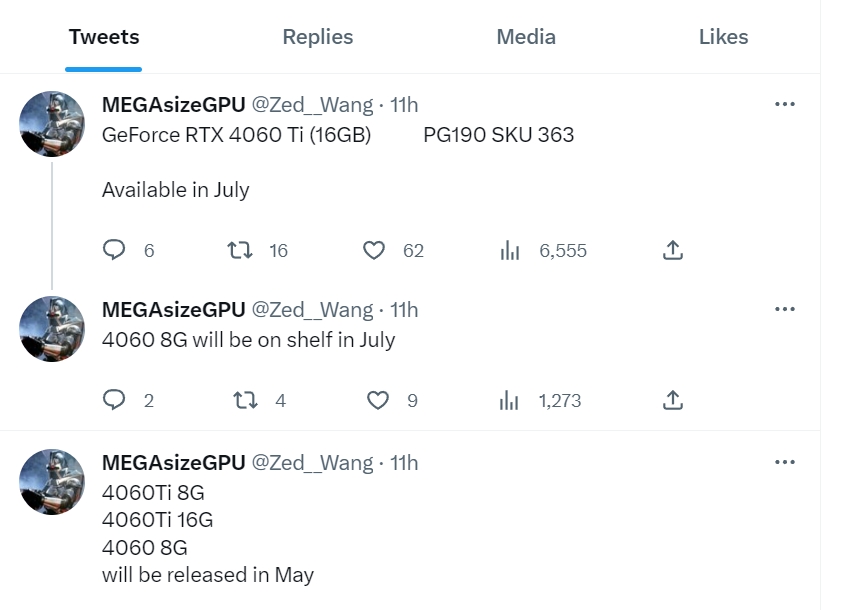Screen dimensions: 847x610
Task: Open MEGAsizeGPU profile name on first tweet
Action: click(x=173, y=105)
